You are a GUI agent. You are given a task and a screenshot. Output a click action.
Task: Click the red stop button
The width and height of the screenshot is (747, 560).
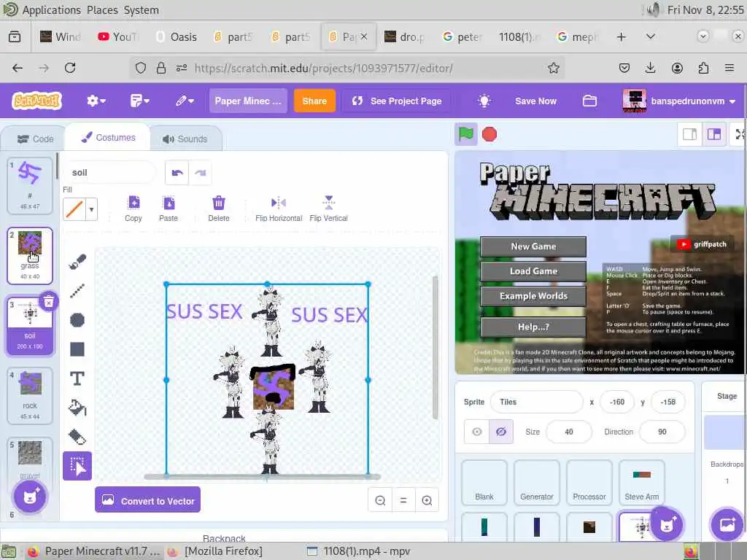point(489,134)
